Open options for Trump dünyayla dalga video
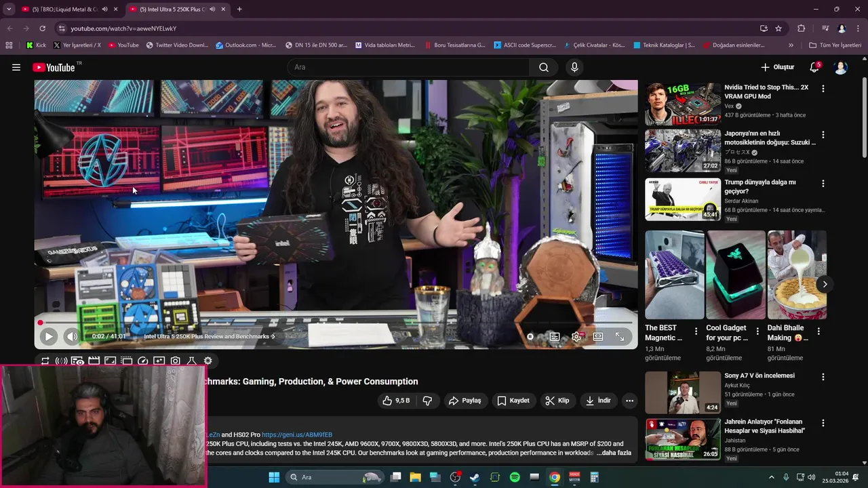The image size is (868, 488). [823, 184]
